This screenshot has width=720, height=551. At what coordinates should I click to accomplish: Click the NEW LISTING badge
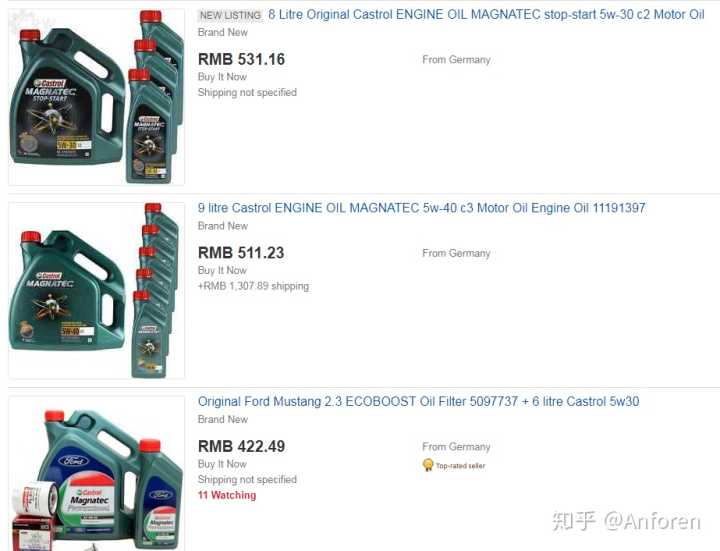230,15
